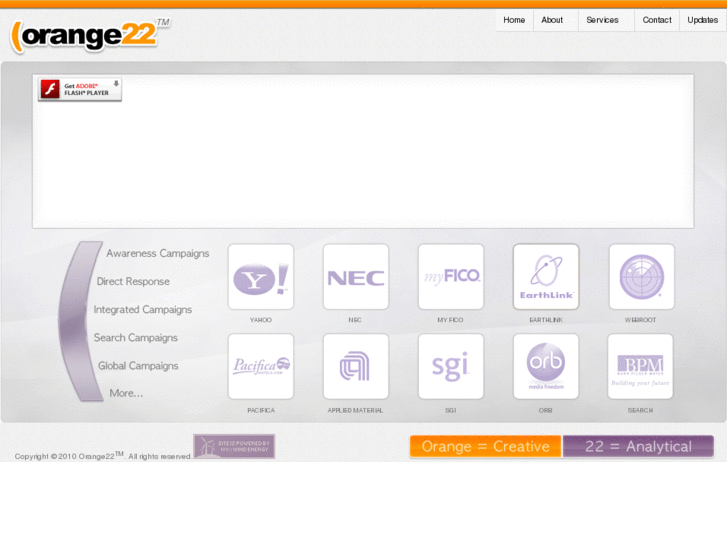Open the Pacifica logo tile
Viewport: 727px width, 545px height.
click(261, 366)
